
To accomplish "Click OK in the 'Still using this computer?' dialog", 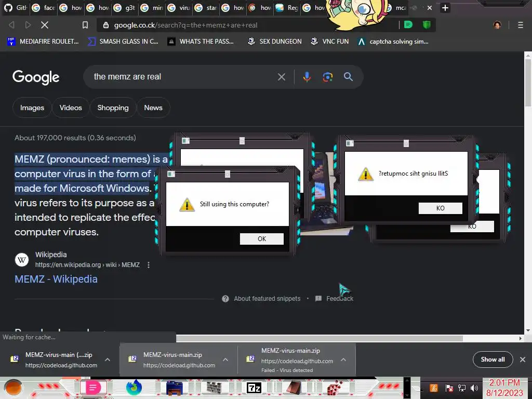I will tap(262, 239).
